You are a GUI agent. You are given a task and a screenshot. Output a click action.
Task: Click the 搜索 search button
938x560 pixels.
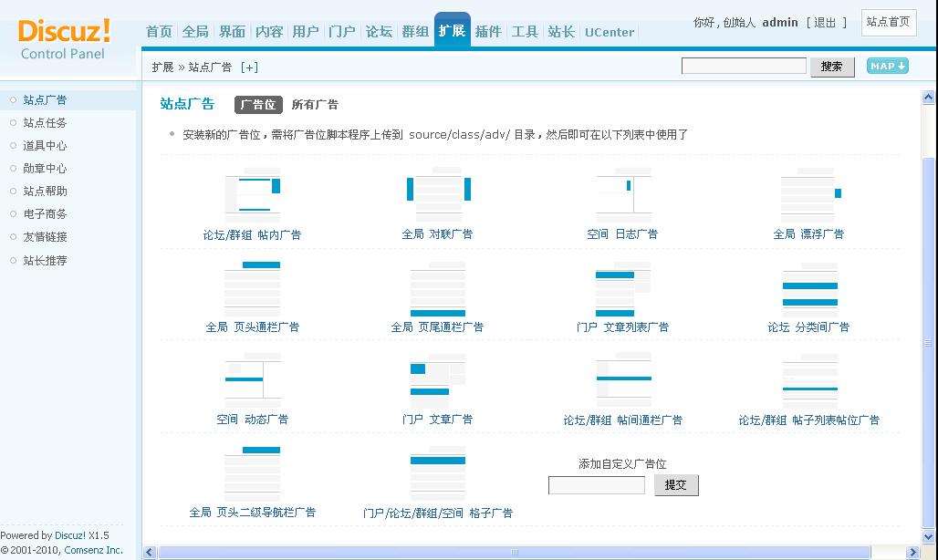point(832,67)
